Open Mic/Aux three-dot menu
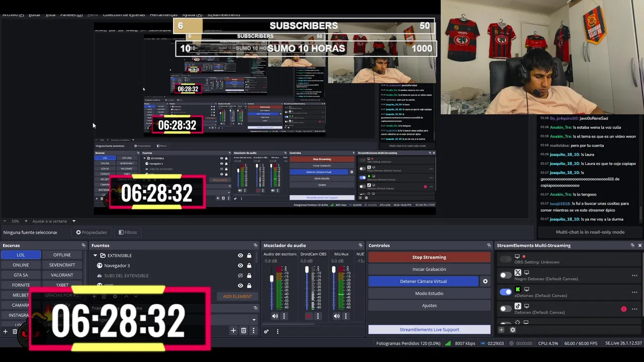Image resolution: width=644 pixels, height=362 pixels. click(346, 316)
